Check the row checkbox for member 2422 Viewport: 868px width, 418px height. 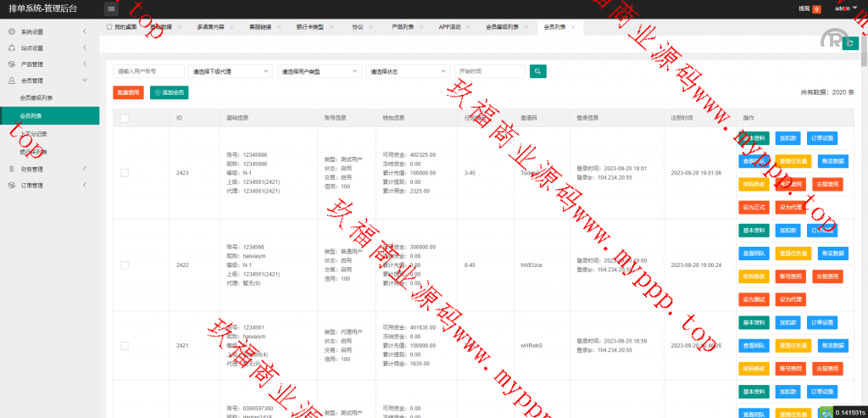point(125,265)
